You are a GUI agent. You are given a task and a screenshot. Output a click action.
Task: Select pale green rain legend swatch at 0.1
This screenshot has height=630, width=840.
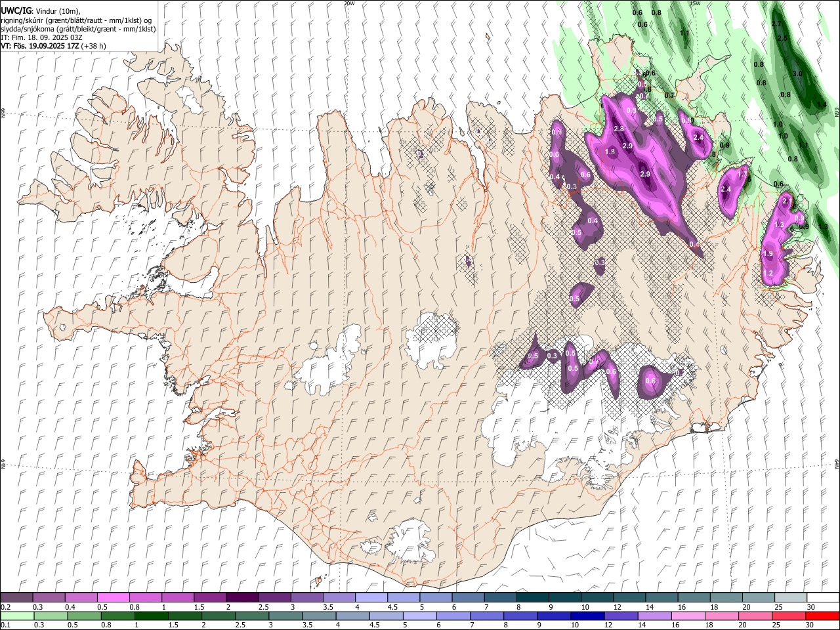click(17, 616)
